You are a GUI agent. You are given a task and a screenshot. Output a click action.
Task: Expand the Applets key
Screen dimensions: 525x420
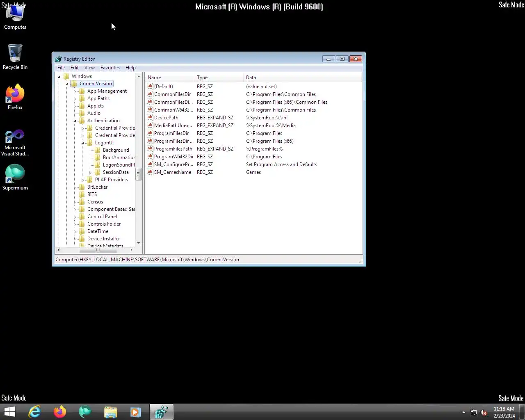(x=75, y=106)
